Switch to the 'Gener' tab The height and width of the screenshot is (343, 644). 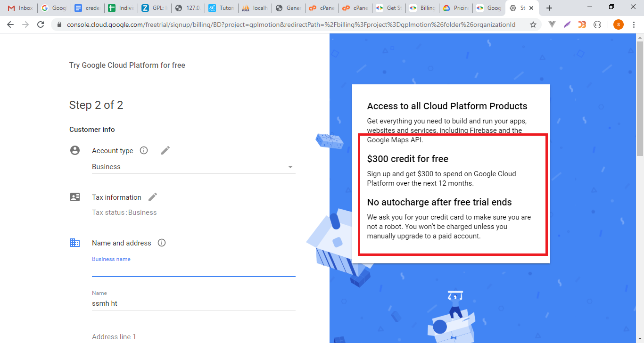[288, 8]
